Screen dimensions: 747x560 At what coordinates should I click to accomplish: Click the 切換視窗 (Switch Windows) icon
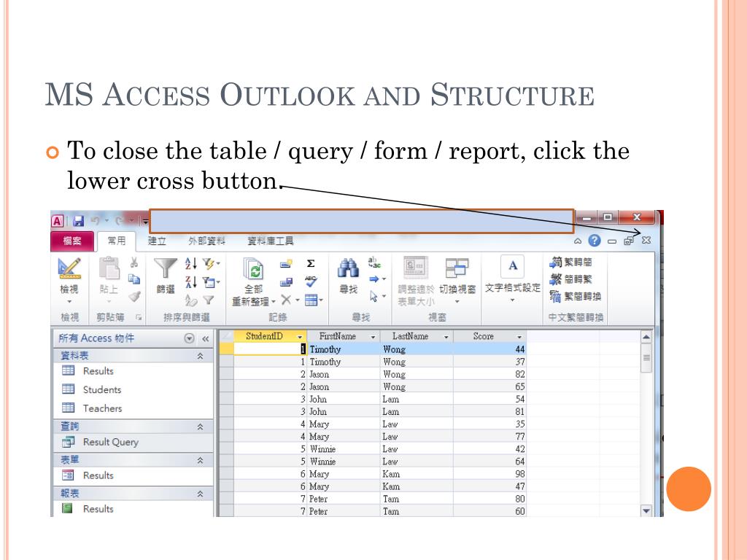point(457,268)
